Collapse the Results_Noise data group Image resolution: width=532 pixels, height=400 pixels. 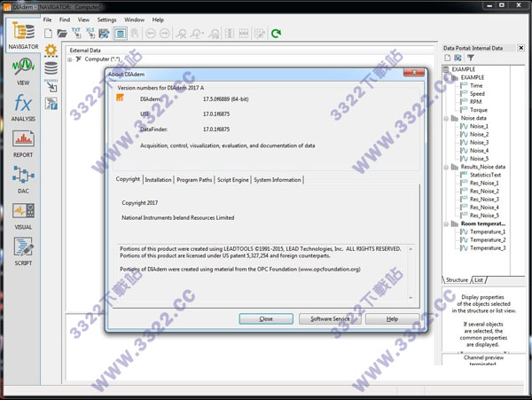(x=446, y=167)
